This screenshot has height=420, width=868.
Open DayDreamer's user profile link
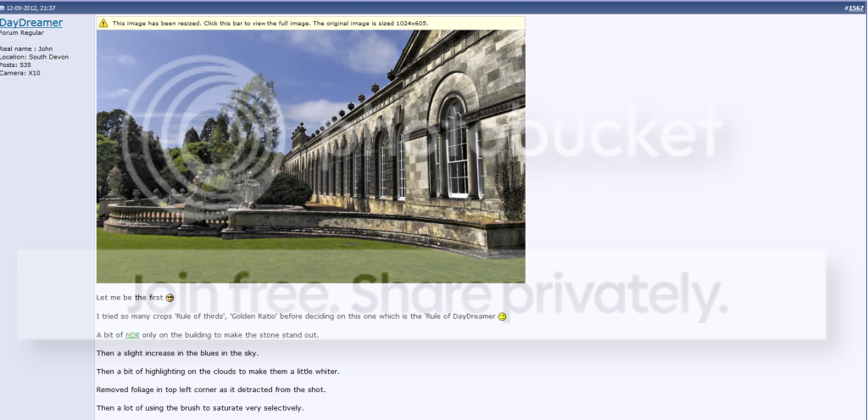pyautogui.click(x=31, y=22)
